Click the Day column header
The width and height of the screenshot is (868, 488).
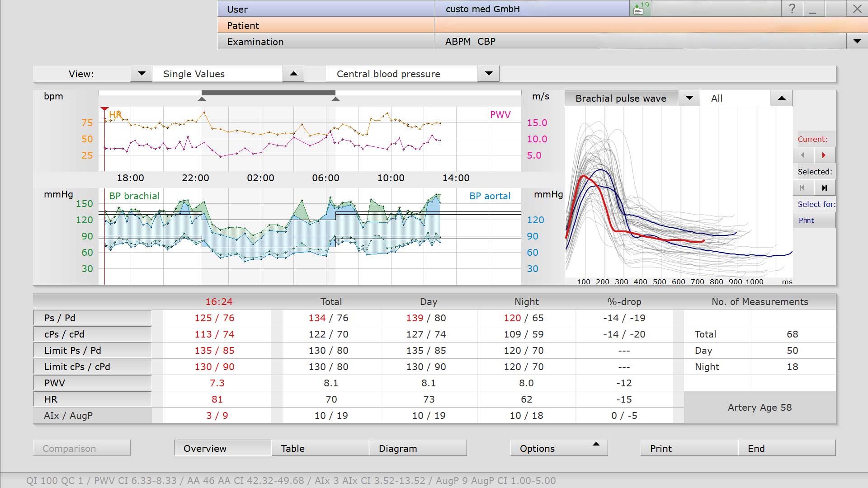pos(429,301)
